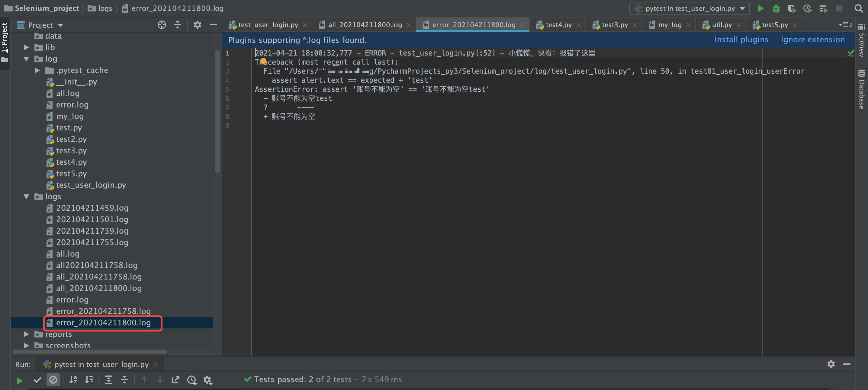
Task: Rerun tests with green play icon in Run panel
Action: [19, 380]
